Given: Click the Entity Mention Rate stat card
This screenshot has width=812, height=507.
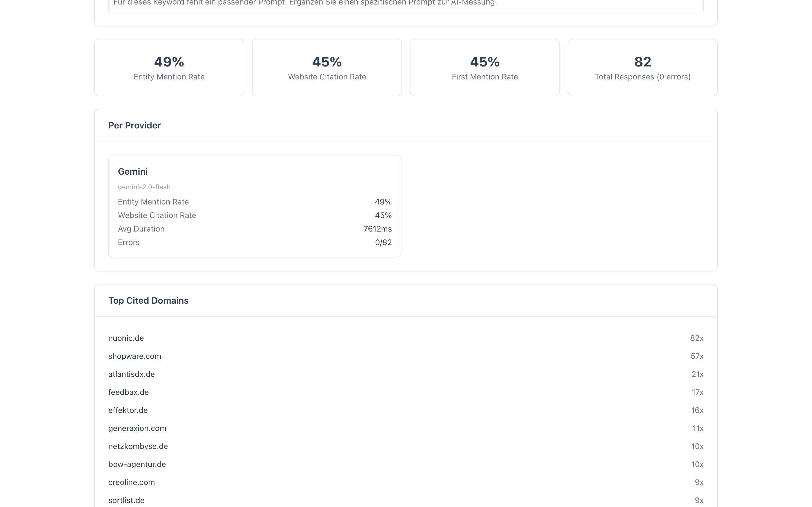Looking at the screenshot, I should click(169, 67).
